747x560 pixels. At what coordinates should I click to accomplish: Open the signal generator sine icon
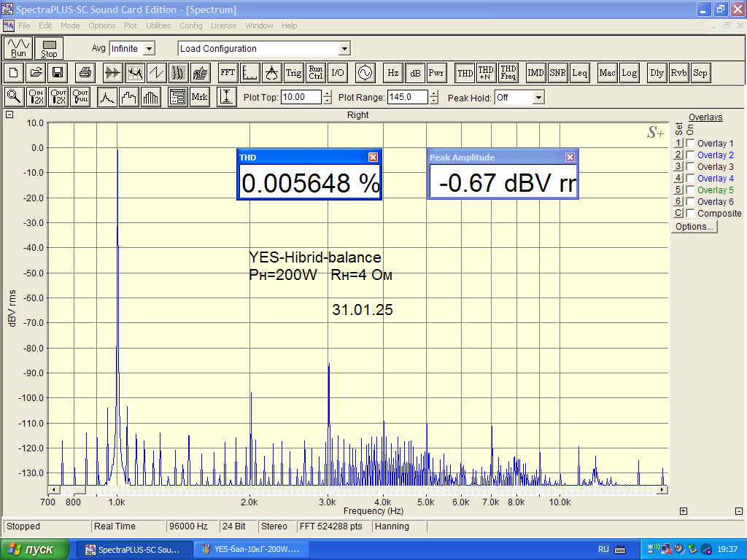tap(365, 73)
